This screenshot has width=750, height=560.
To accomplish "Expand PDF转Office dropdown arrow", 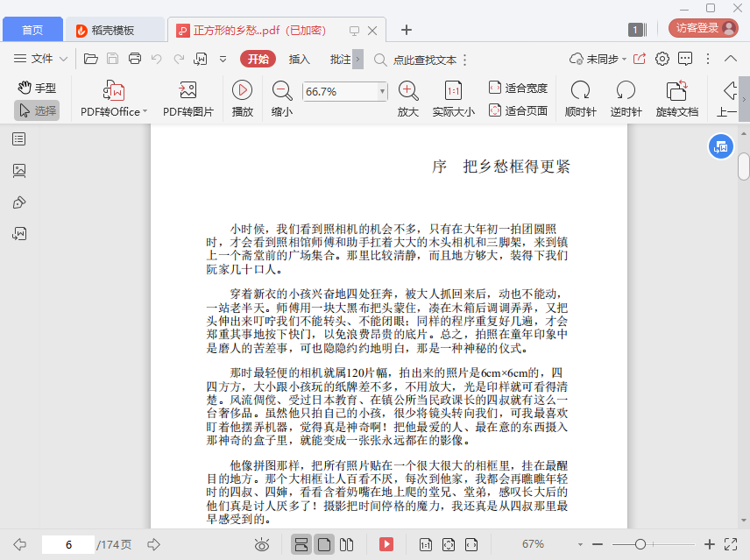I will (x=145, y=111).
